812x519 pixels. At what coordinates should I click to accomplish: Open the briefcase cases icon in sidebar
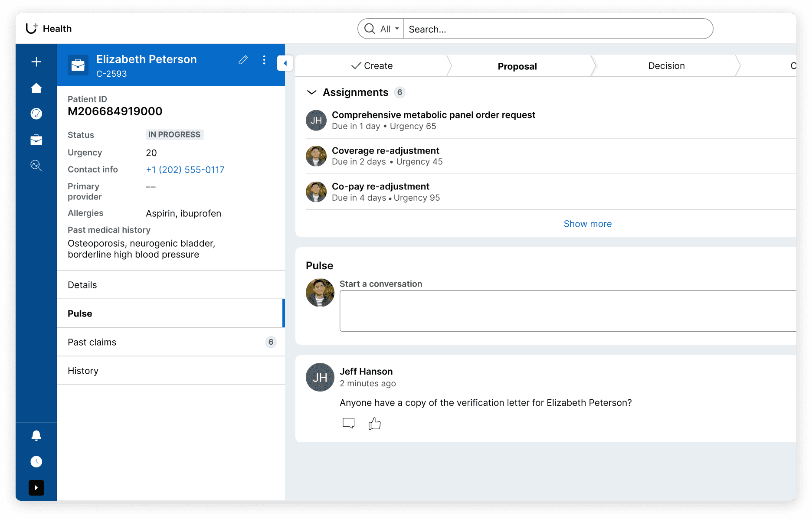(x=36, y=140)
